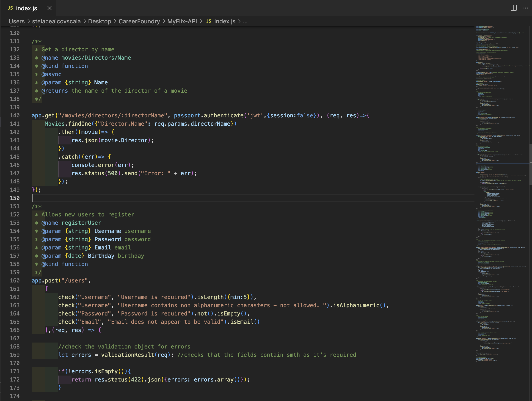
Task: Click '.catch((err)=> {' on line 145
Action: [x=85, y=157]
